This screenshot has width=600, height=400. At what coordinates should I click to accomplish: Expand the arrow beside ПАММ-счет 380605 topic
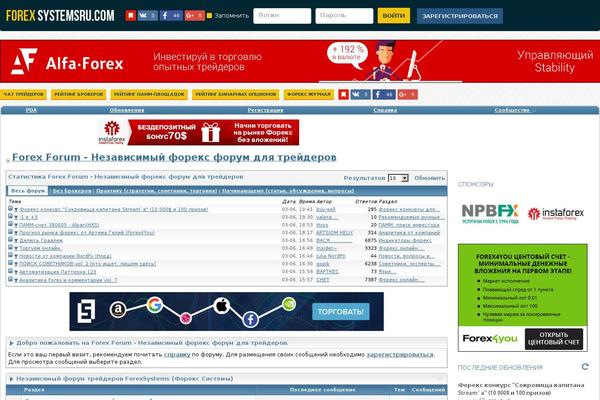tap(16, 225)
